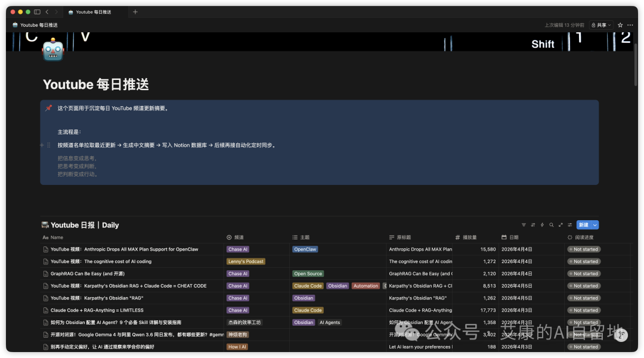
Task: Click the database search magnifier icon
Action: coord(552,225)
